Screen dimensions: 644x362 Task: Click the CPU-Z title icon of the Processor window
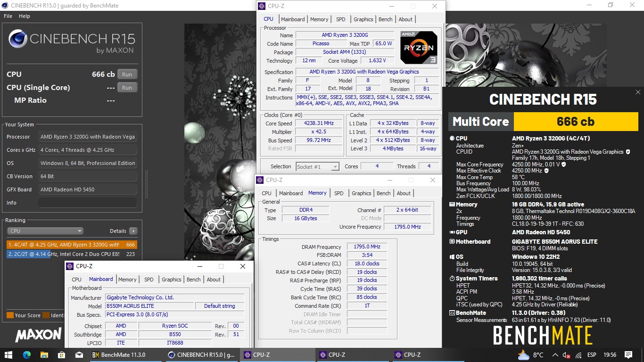click(262, 6)
